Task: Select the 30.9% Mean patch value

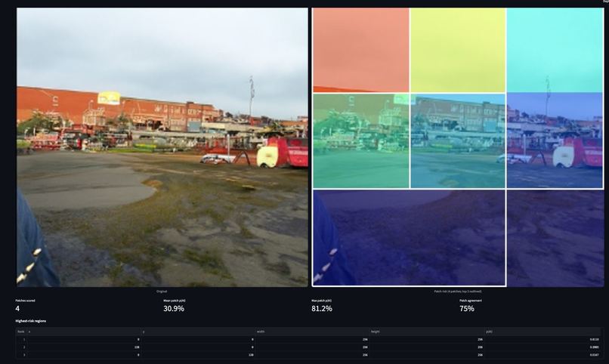Action: tap(174, 309)
